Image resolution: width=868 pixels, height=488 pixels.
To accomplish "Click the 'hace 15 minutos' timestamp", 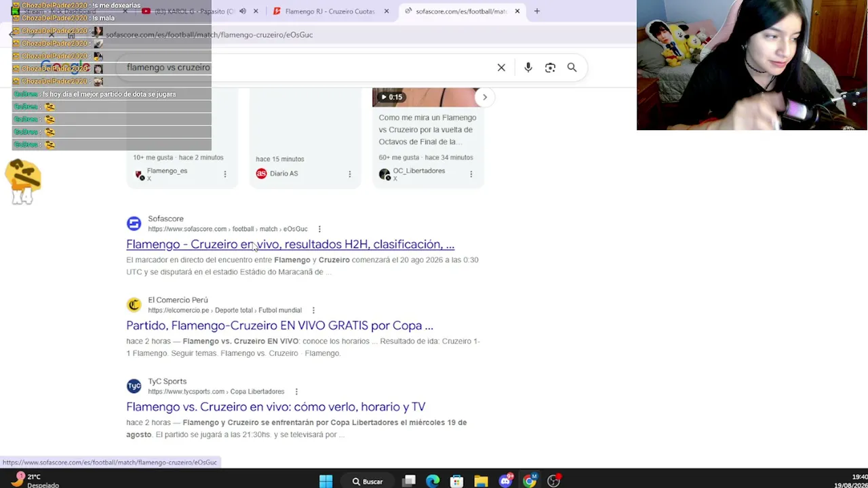I will (x=280, y=159).
